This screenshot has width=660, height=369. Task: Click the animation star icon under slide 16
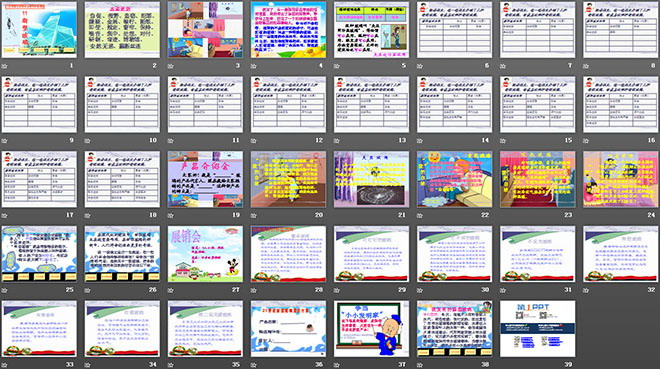[x=586, y=141]
